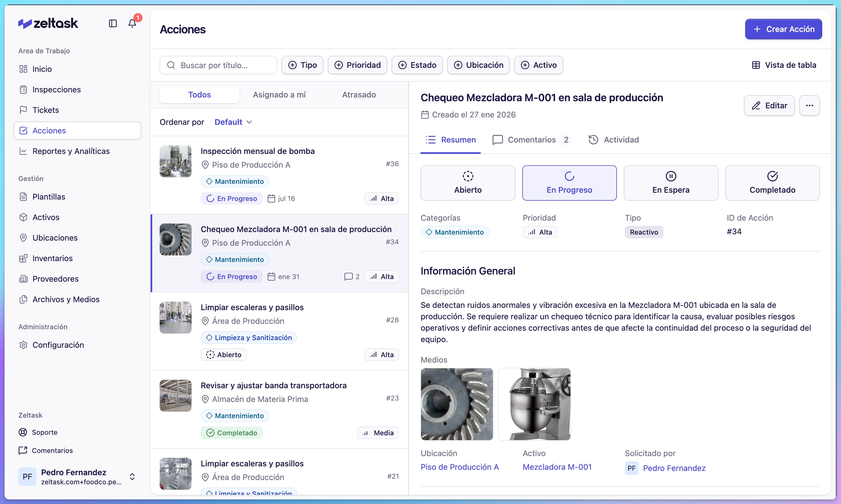841x504 pixels.
Task: Select the Limpiar escaleras y pasillos #28 action
Action: pos(279,332)
